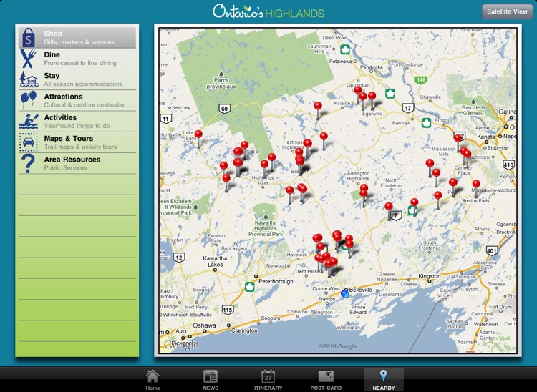The width and height of the screenshot is (537, 392).
Task: Tap the Highway 60 shield on map
Action: (224, 109)
